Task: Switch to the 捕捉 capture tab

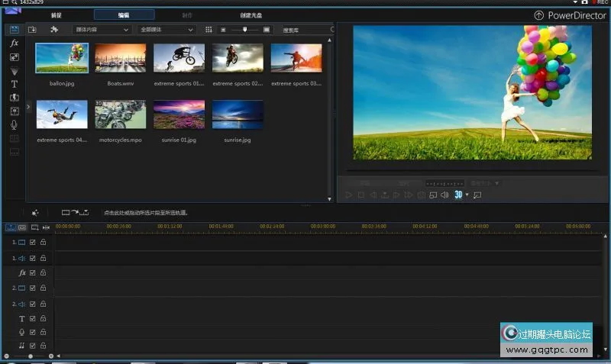Action: click(57, 14)
